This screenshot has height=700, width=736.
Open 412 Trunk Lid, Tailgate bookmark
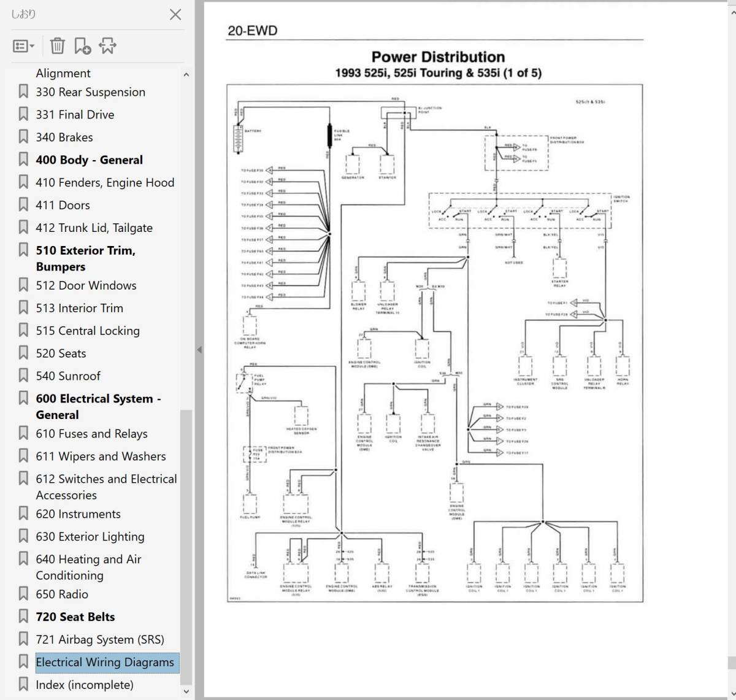(x=94, y=228)
